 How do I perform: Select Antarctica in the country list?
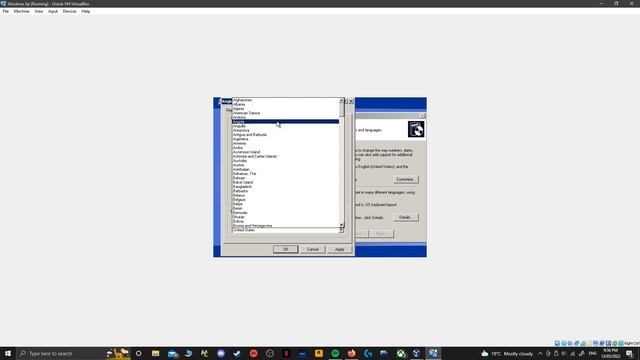pyautogui.click(x=285, y=131)
